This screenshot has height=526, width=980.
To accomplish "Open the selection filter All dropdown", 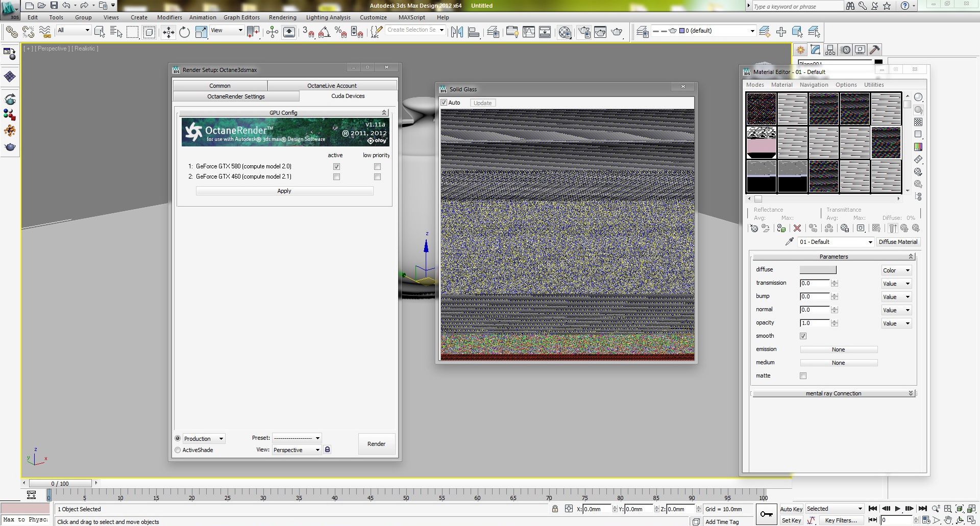I will coord(73,31).
